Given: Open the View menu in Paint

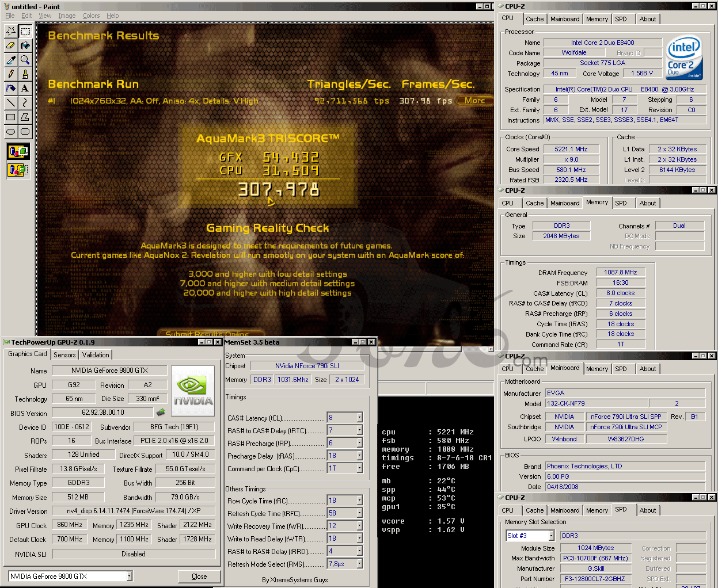Looking at the screenshot, I should 45,16.
